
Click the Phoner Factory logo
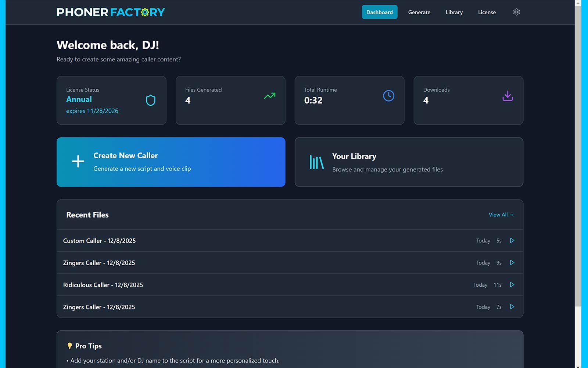111,12
